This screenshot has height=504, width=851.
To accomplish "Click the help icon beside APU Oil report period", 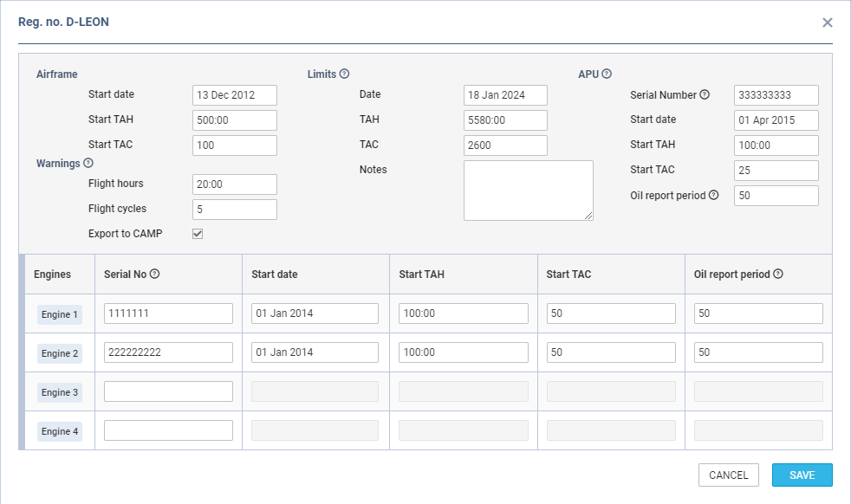I will pos(714,195).
